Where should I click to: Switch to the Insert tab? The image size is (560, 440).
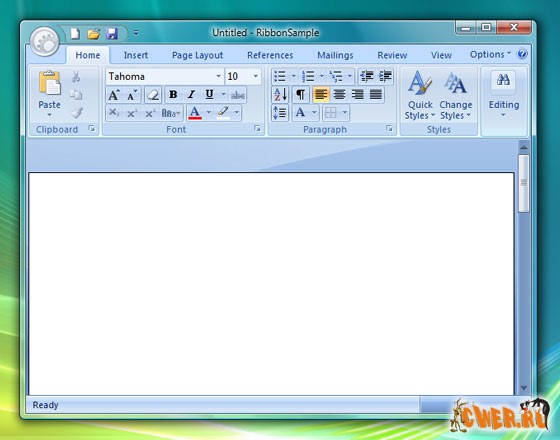[136, 55]
